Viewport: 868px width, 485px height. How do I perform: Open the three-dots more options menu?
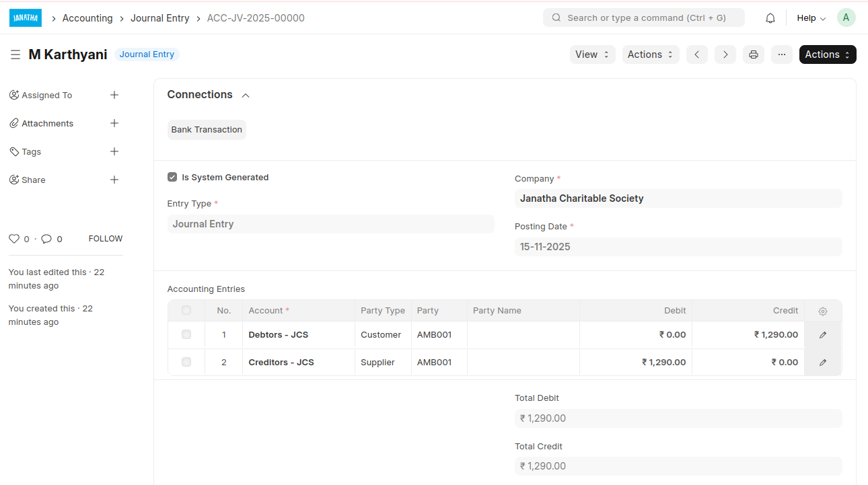coord(781,54)
